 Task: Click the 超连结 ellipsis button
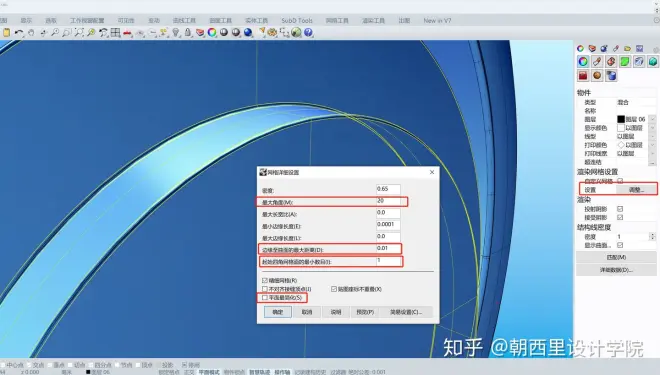point(653,162)
